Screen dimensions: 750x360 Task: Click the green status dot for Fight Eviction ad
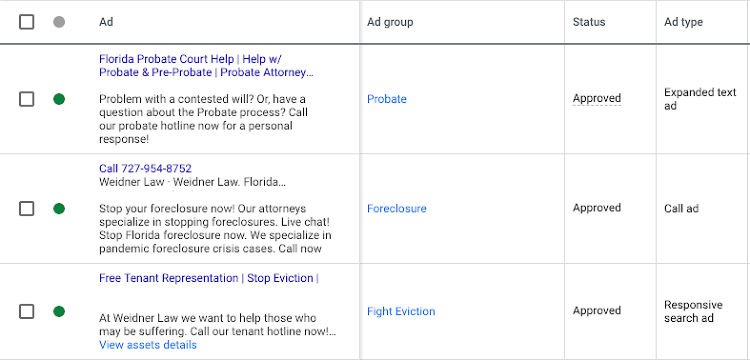click(59, 312)
